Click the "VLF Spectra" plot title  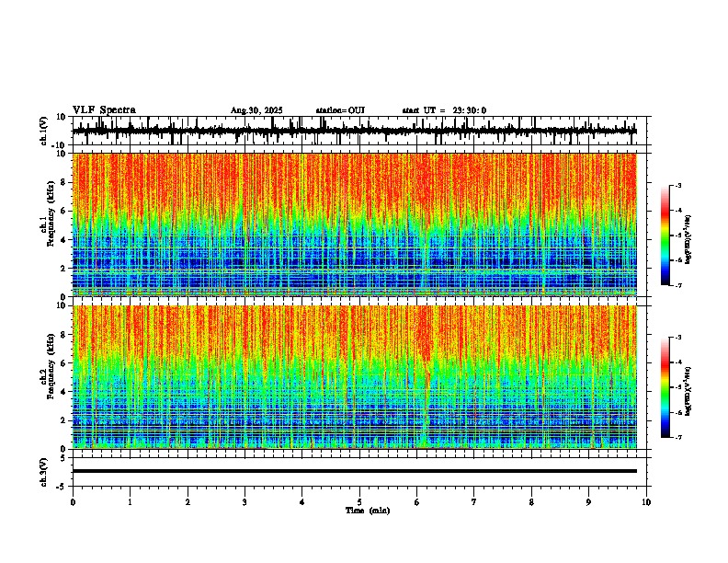(x=104, y=109)
